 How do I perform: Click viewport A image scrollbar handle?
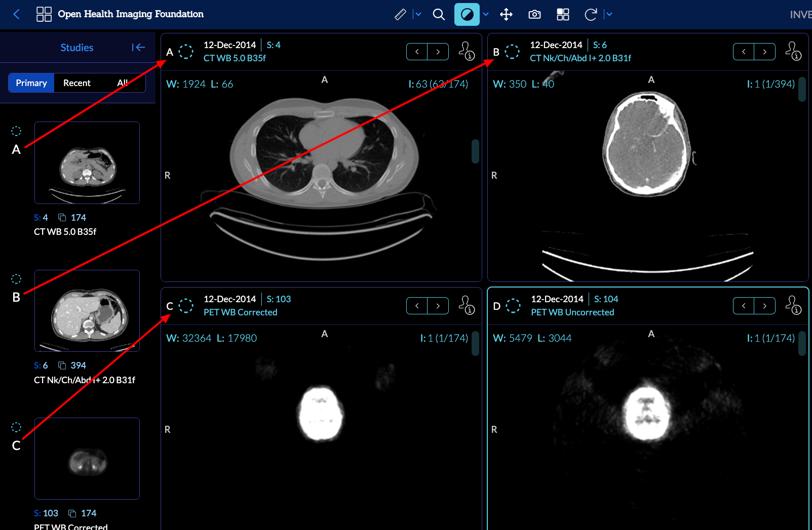[x=475, y=151]
